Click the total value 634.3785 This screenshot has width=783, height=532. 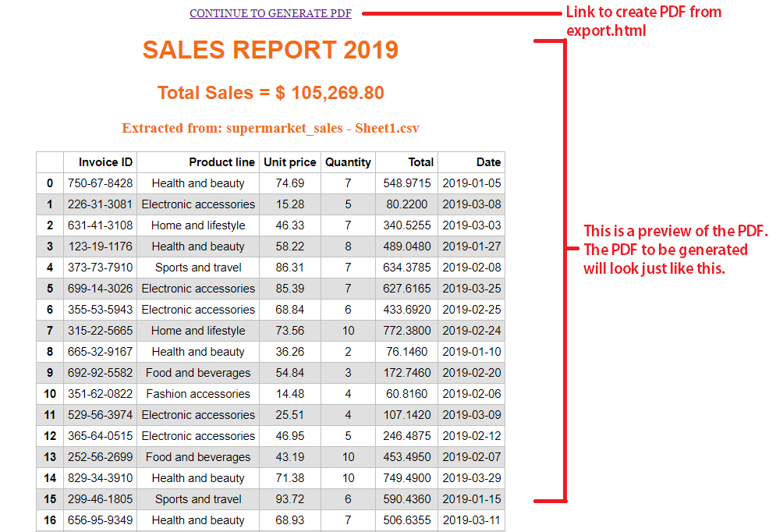coord(407,268)
